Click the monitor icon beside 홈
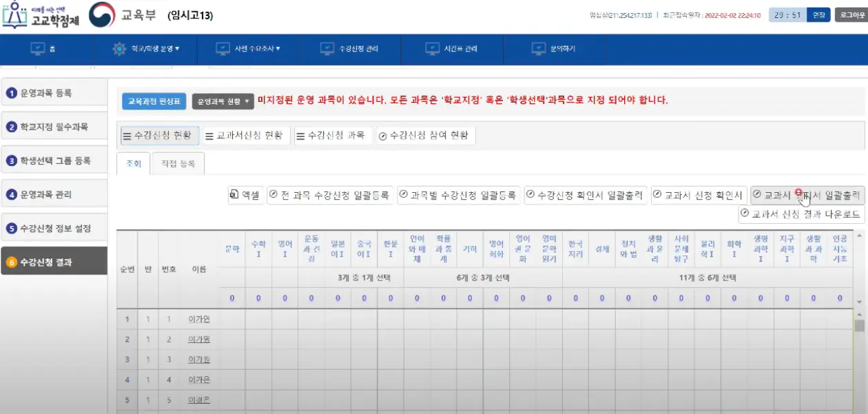Image resolution: width=868 pixels, height=414 pixels. [38, 49]
